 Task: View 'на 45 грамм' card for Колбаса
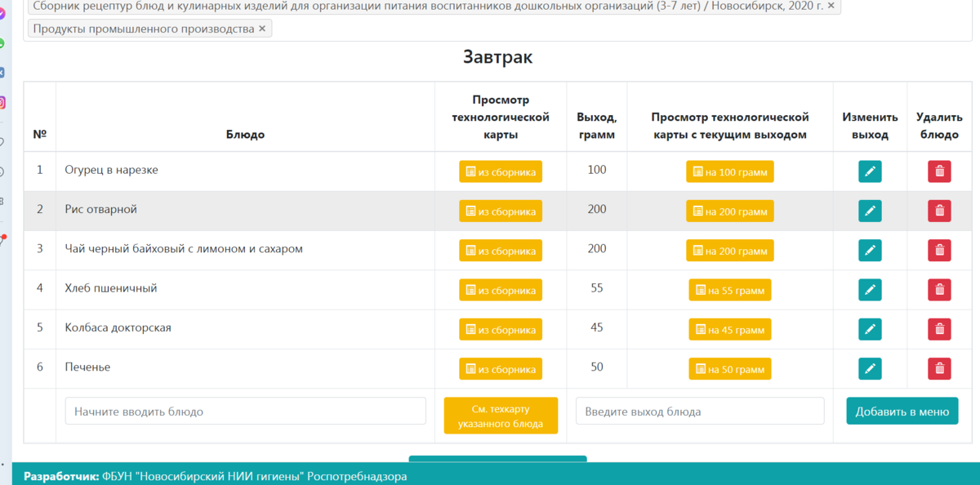(x=730, y=329)
